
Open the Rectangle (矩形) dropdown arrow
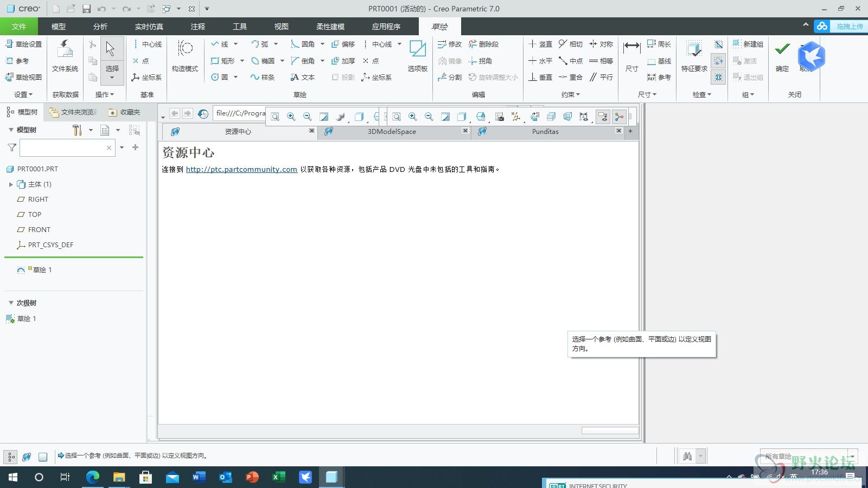click(242, 61)
